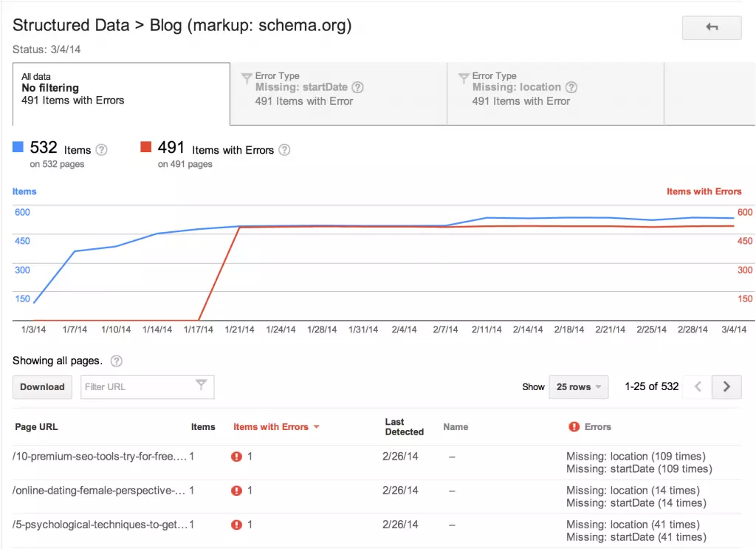The image size is (756, 549).
Task: Click 'Missing: location (14 times)' text
Action: [633, 491]
